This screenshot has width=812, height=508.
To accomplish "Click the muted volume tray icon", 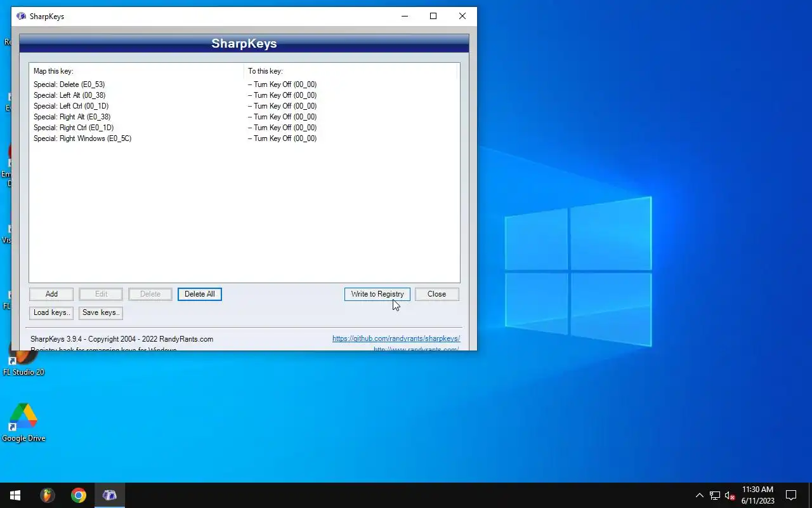I will [x=730, y=495].
